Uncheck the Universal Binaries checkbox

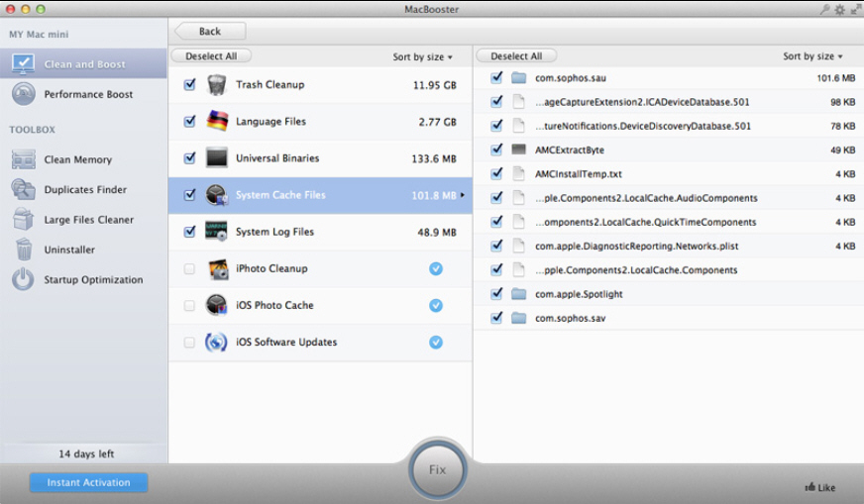(189, 158)
